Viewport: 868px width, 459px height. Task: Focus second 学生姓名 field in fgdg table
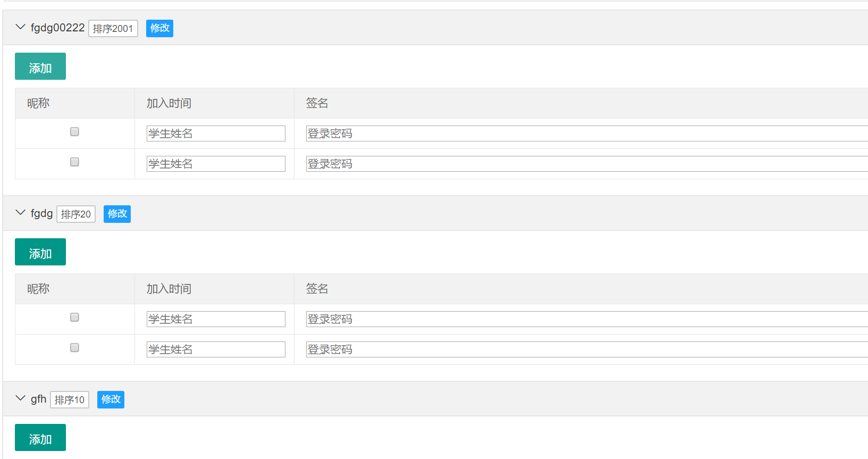coord(216,349)
